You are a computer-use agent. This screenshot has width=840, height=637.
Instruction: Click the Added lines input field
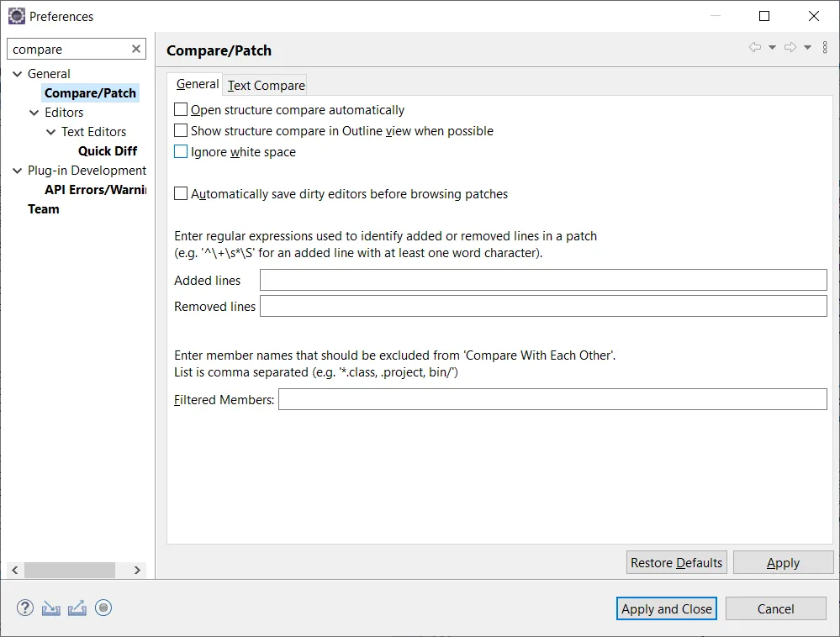[543, 281]
